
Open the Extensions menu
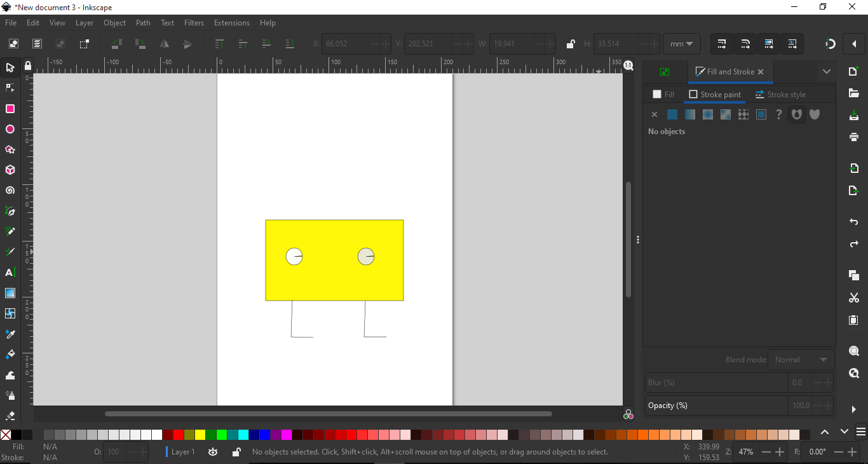tap(231, 23)
